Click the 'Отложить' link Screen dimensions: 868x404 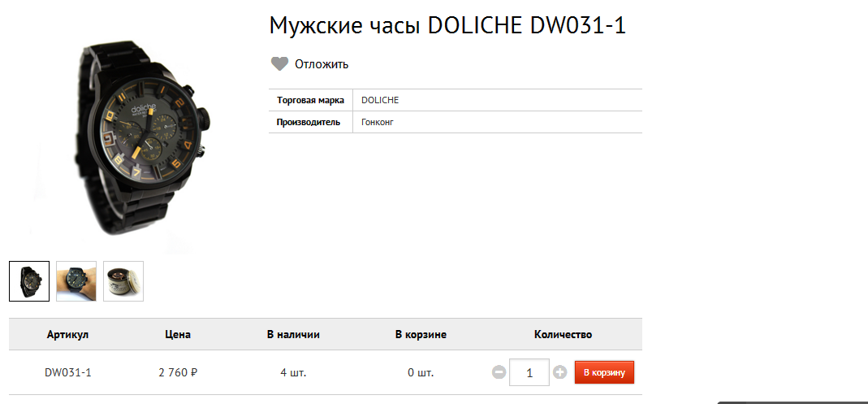(322, 63)
